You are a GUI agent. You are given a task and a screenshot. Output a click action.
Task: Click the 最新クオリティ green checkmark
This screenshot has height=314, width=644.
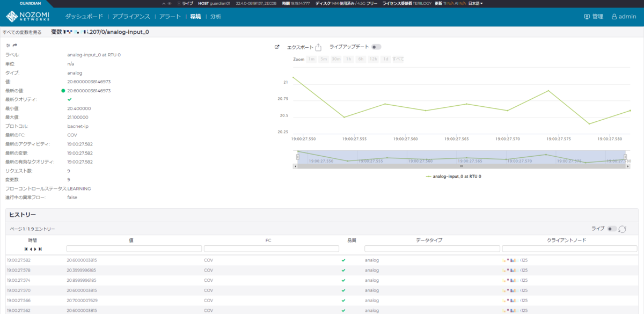69,99
